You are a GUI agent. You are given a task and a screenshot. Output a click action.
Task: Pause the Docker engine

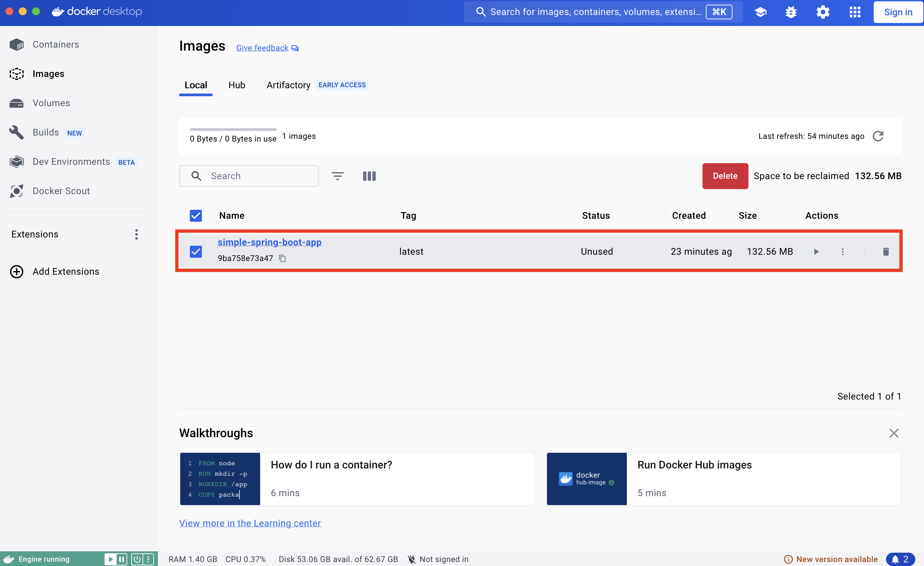[x=122, y=559]
